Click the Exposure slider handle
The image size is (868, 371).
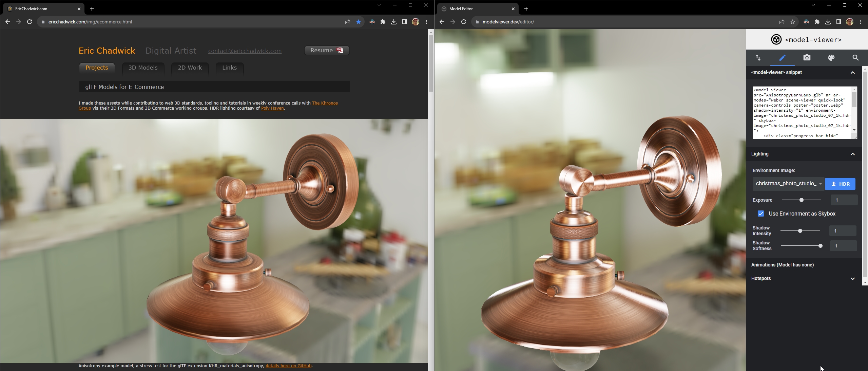tap(801, 200)
